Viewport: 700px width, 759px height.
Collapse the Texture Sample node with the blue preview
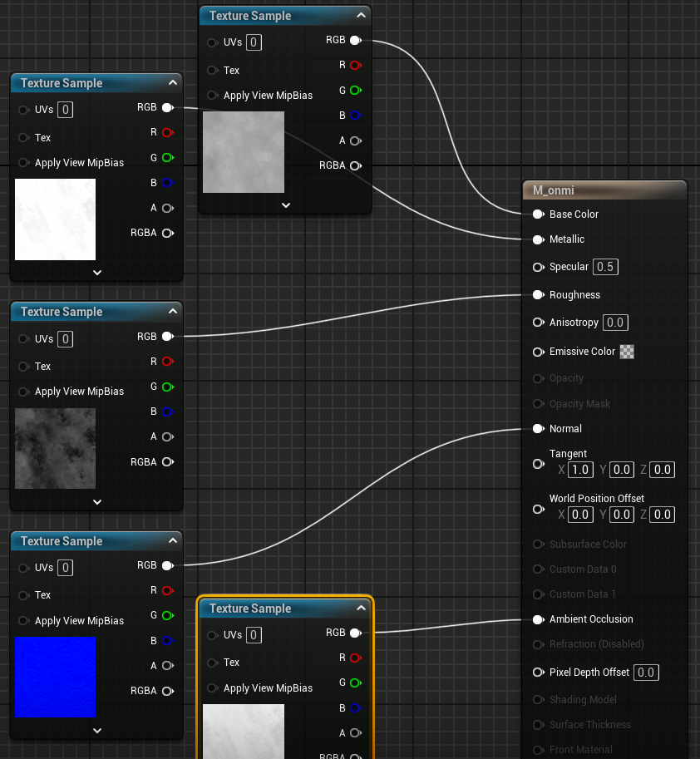pos(172,540)
